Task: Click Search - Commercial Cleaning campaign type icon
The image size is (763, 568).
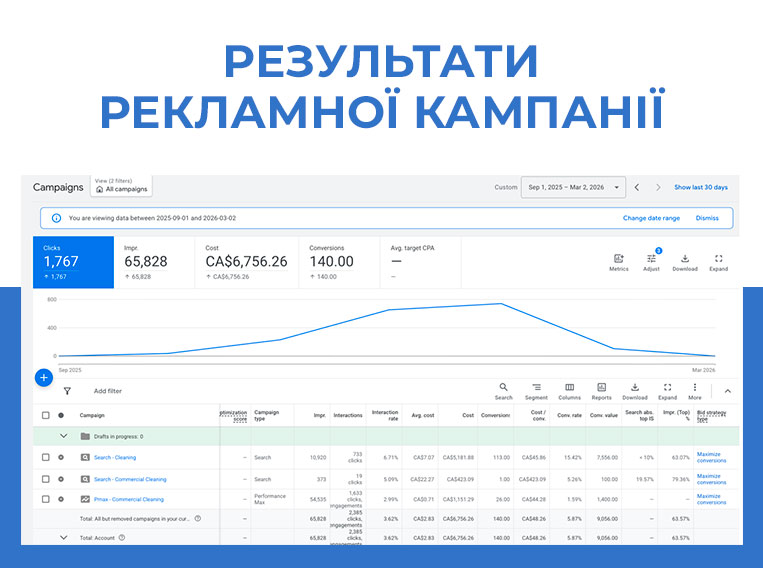Action: point(85,479)
